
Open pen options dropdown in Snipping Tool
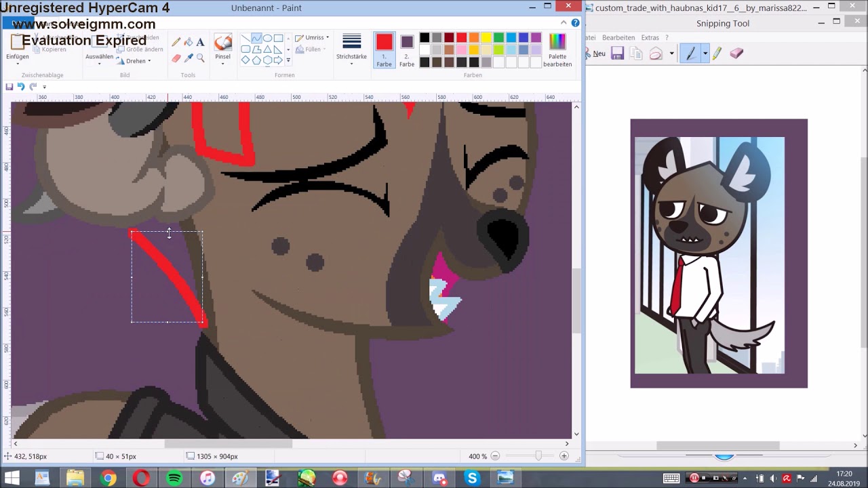[705, 54]
